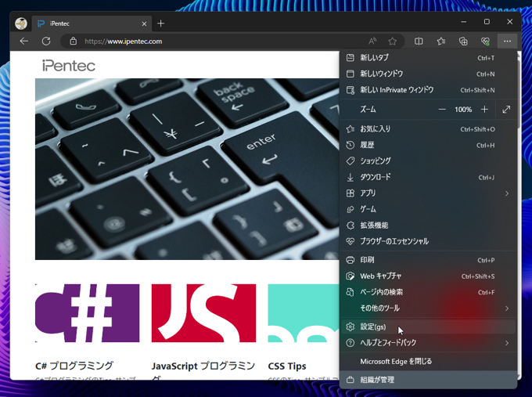Open the Read aloud icon in the address bar
The image size is (532, 397).
(372, 41)
